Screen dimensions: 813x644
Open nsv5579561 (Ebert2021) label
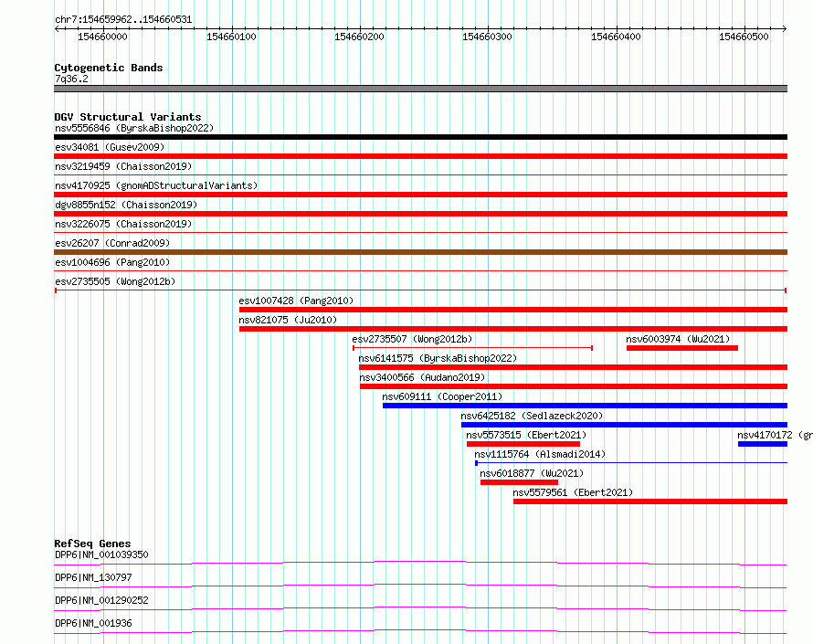pyautogui.click(x=573, y=492)
